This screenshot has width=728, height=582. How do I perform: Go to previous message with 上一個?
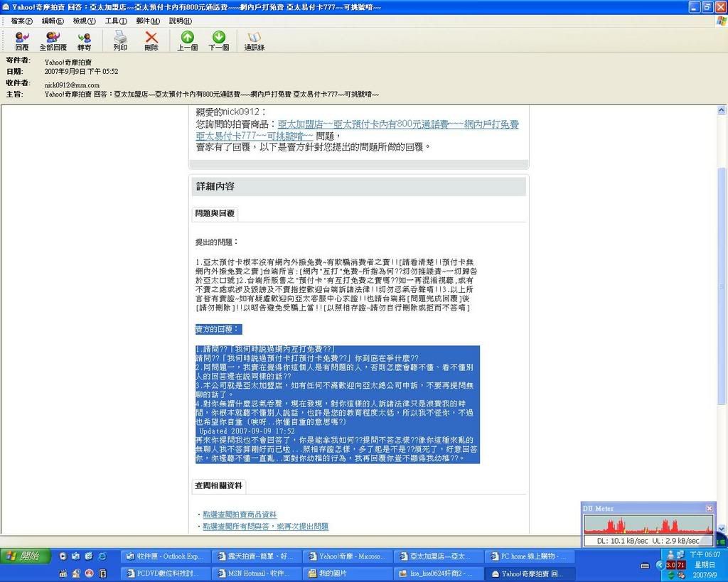(188, 41)
